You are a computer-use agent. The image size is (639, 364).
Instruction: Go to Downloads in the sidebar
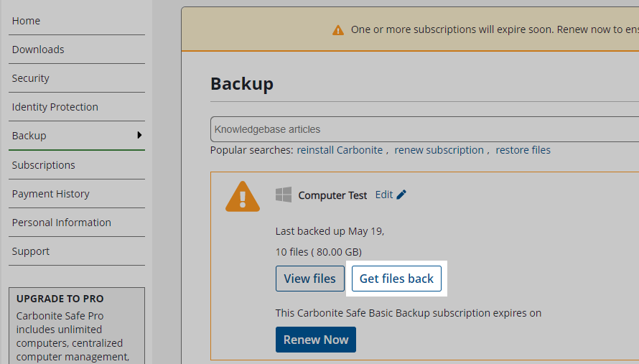pos(38,50)
